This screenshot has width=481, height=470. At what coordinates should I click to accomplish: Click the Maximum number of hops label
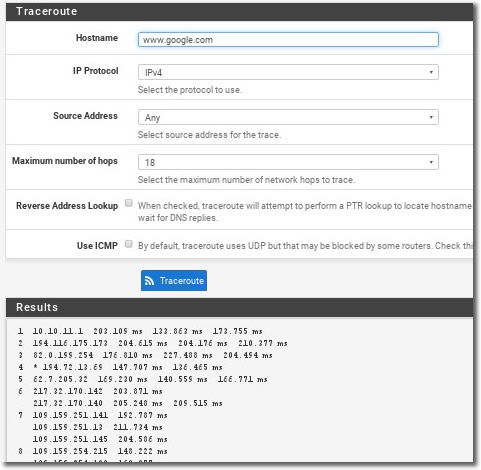(65, 161)
